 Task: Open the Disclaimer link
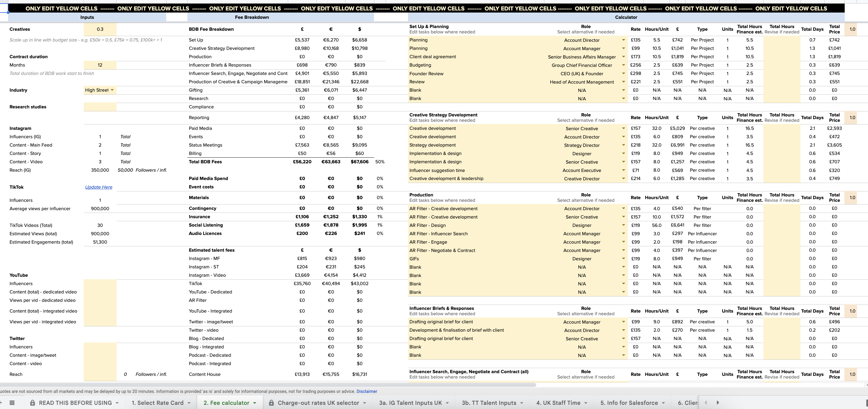pyautogui.click(x=367, y=391)
